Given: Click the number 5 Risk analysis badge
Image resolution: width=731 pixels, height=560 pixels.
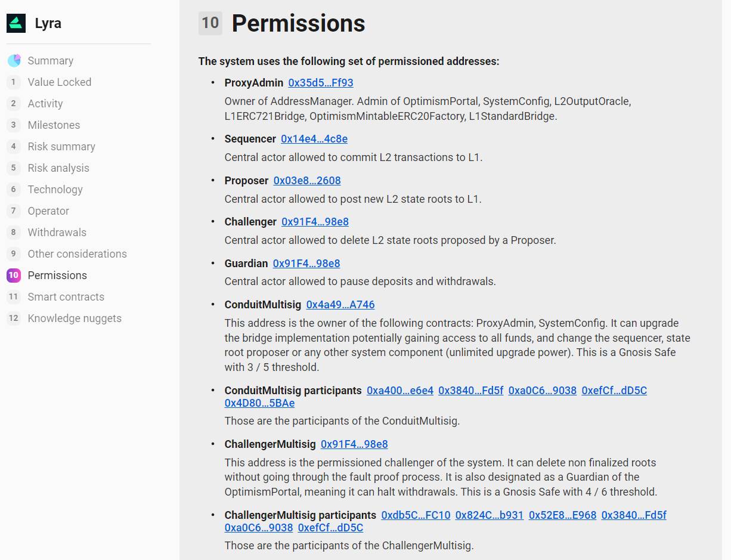Looking at the screenshot, I should pyautogui.click(x=14, y=168).
